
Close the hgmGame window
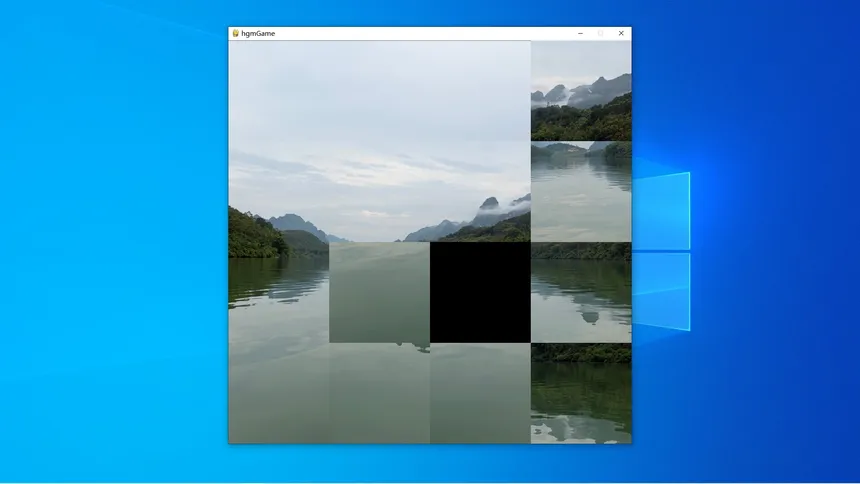[621, 33]
